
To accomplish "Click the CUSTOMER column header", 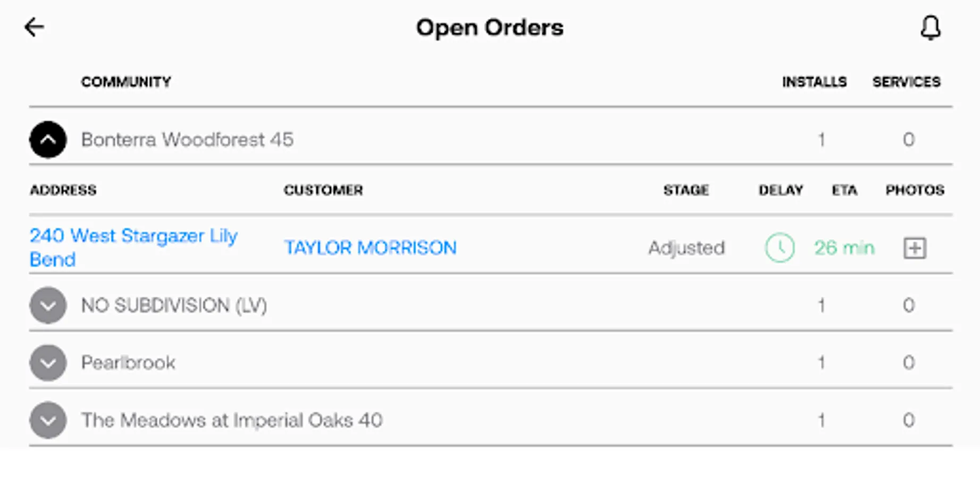I will pos(323,190).
